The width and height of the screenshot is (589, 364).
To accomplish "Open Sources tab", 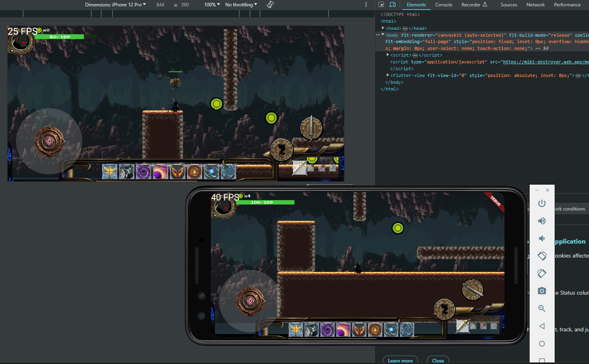I will 508,4.
